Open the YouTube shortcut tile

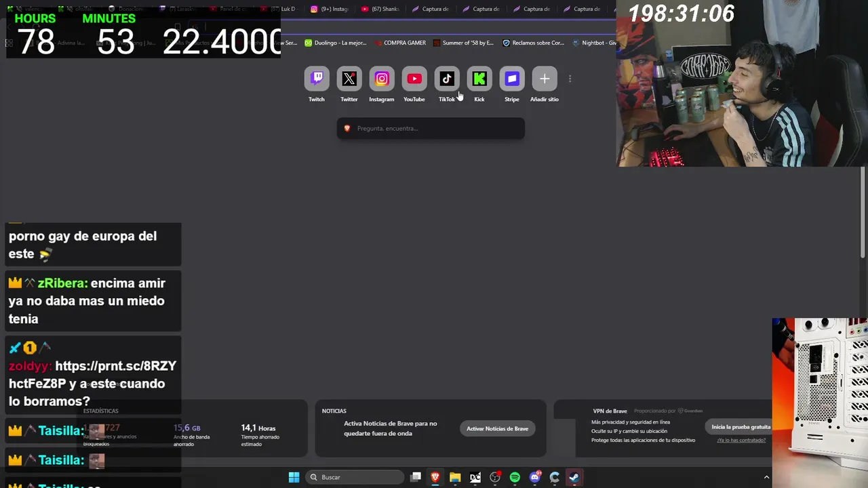(414, 79)
